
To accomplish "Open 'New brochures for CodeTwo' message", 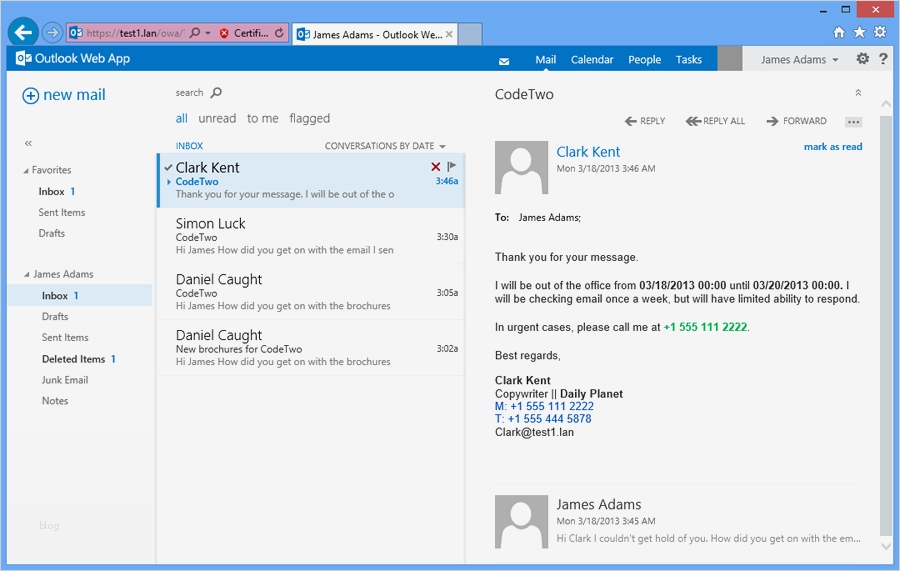I will click(x=311, y=347).
